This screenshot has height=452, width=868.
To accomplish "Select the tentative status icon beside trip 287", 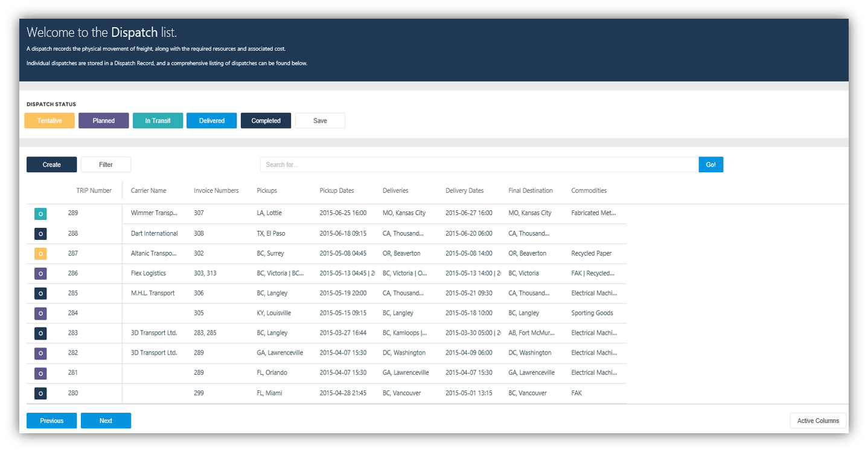I will point(40,253).
